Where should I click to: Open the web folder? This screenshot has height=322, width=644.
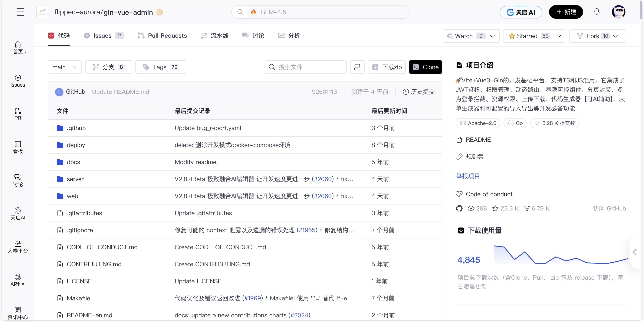72,196
